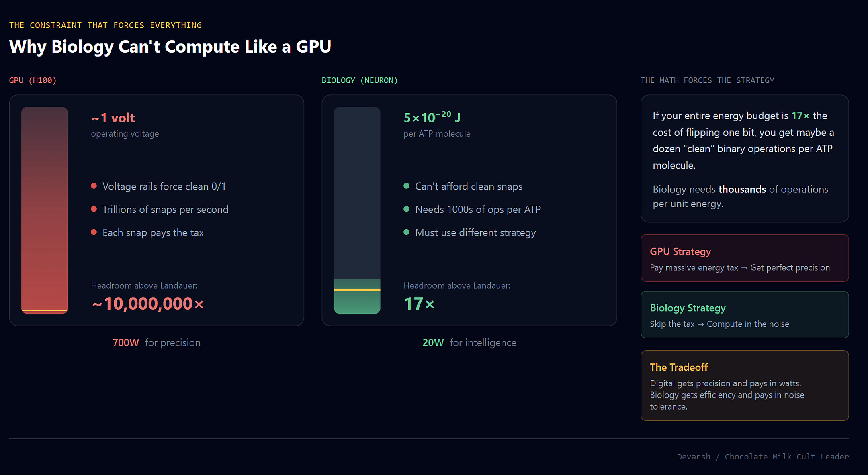This screenshot has width=868, height=475.
Task: Click green bullet beside Must use different strategy
Action: [406, 232]
